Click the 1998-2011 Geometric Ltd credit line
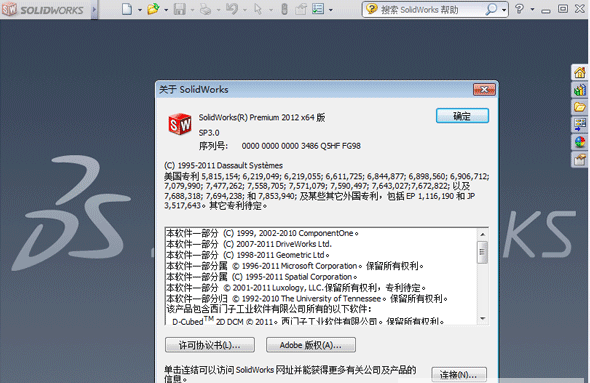Viewport: 590px width, 383px height. click(x=248, y=255)
